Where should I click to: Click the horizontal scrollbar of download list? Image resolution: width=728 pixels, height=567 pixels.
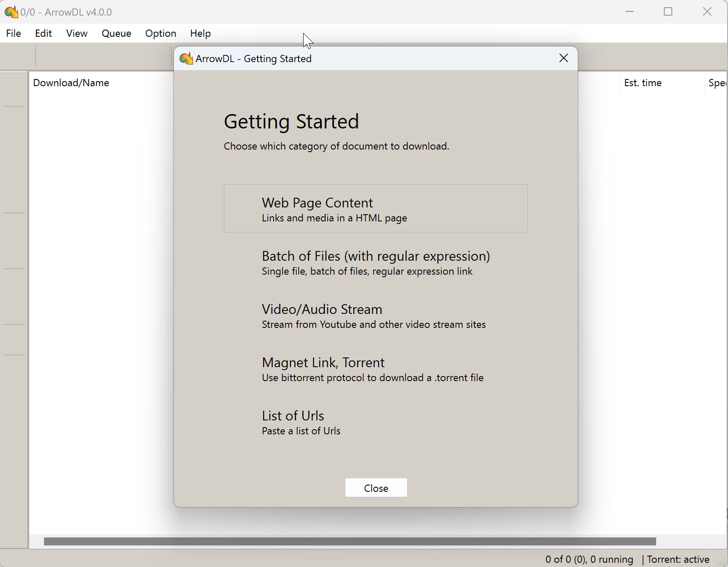coord(350,542)
